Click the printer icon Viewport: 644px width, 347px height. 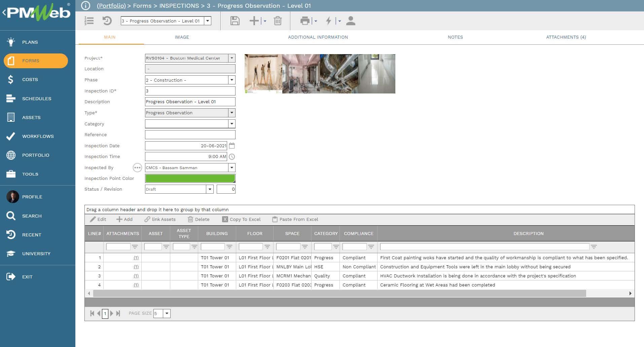(305, 21)
